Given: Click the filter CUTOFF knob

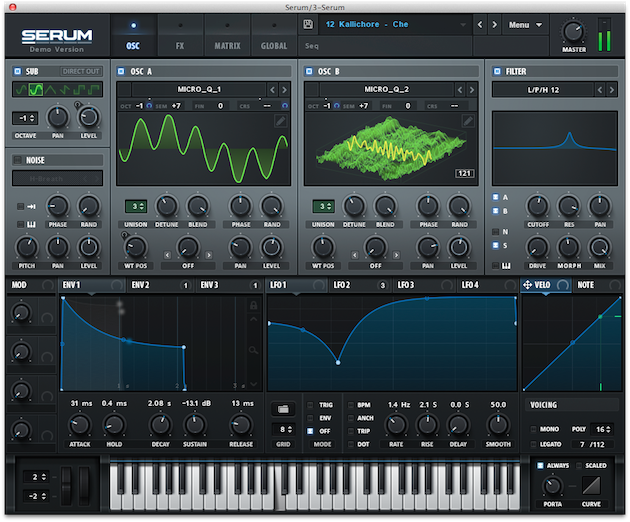Looking at the screenshot, I should [538, 206].
